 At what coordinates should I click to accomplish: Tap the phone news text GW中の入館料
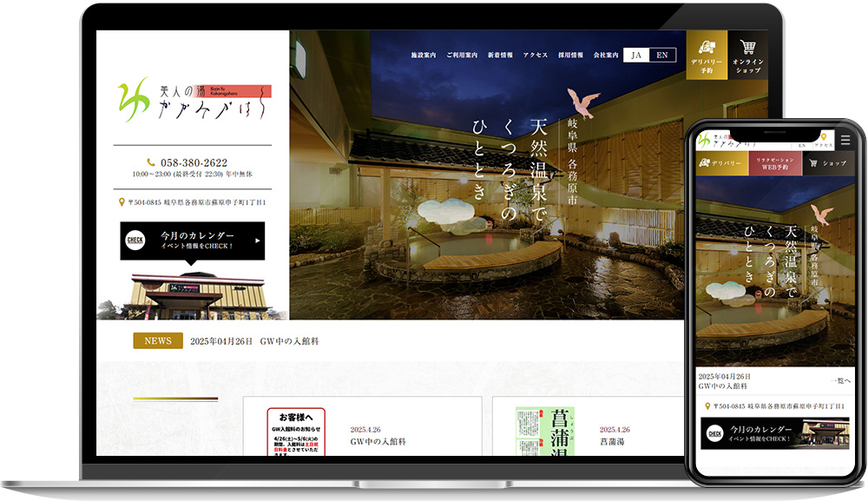(722, 386)
